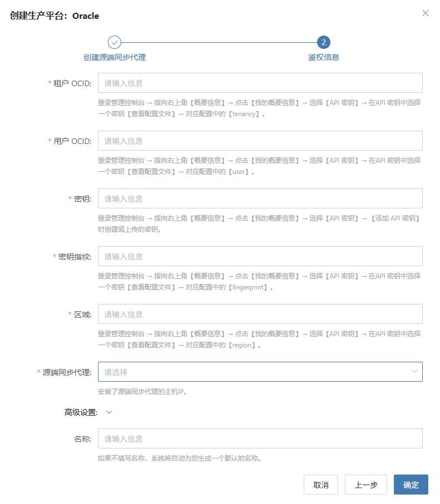Focus the 租户 OCID input field
440x504 pixels.
[260, 83]
